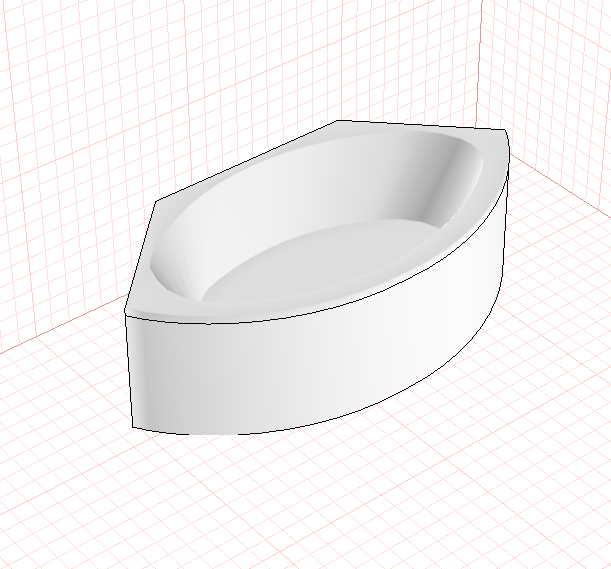The image size is (611, 569).
Task: Click the inner basin of the bathtub
Action: [x=316, y=217]
